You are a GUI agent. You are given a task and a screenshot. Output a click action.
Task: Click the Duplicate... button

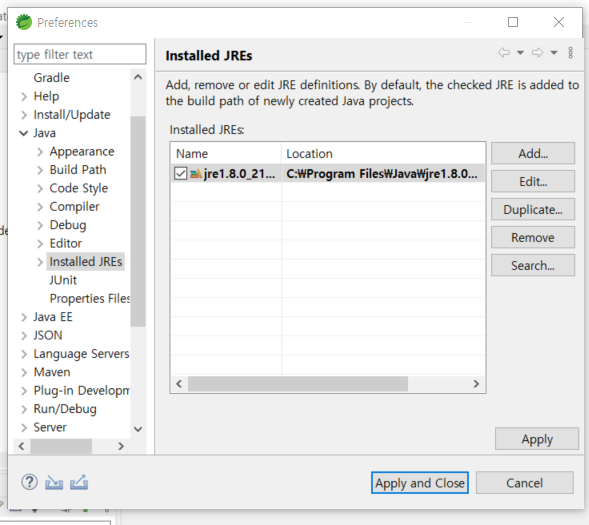pyautogui.click(x=533, y=209)
